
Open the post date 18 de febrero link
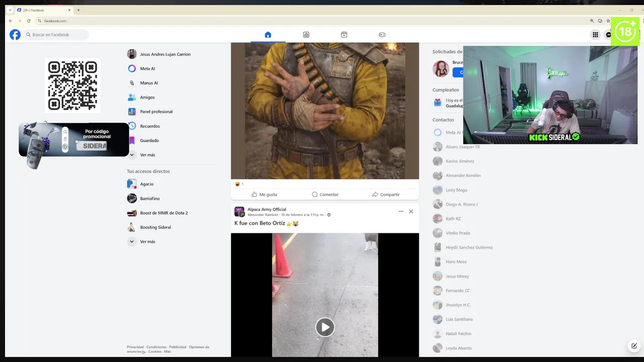pyautogui.click(x=302, y=215)
